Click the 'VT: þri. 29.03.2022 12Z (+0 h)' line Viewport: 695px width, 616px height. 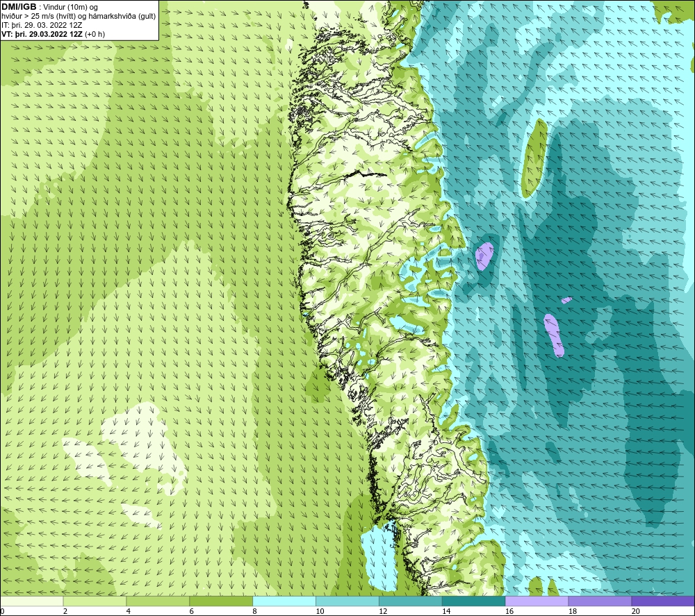pos(54,34)
